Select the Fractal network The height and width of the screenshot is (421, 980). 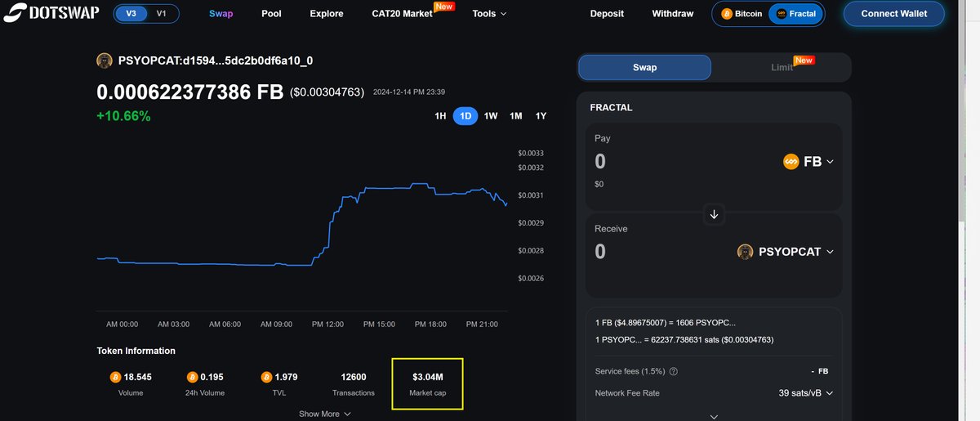(795, 14)
